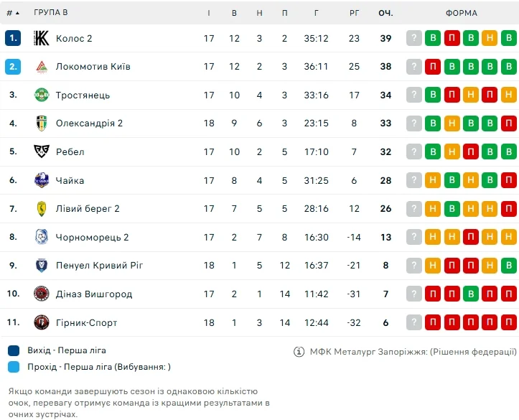Screen dimensions: 519x420
Task: Click the ГРУПА В group header
Action: [51, 13]
